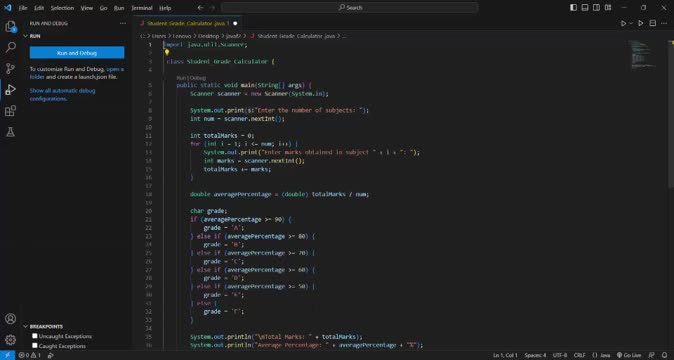Select the Student Grade Calculator.java tab

point(188,23)
